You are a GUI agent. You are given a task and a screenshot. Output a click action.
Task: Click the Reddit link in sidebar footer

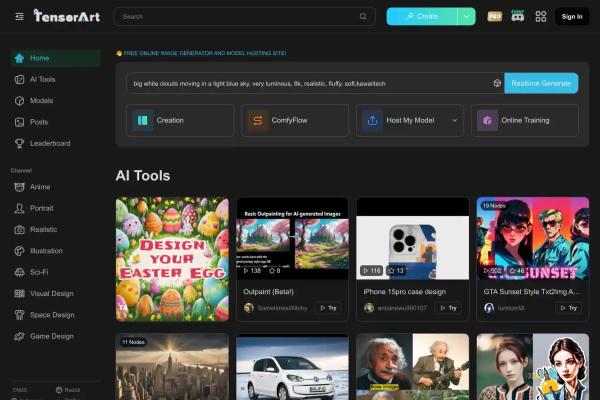point(68,390)
